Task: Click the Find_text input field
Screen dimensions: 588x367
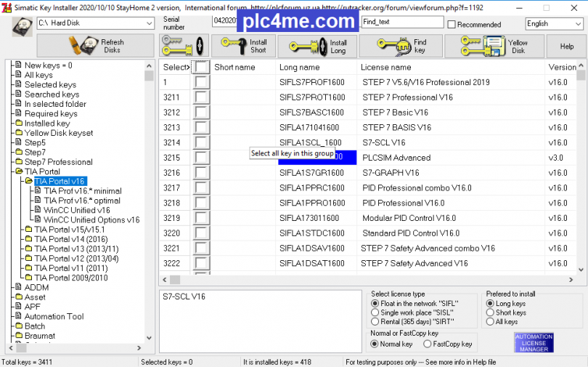Action: [x=401, y=22]
